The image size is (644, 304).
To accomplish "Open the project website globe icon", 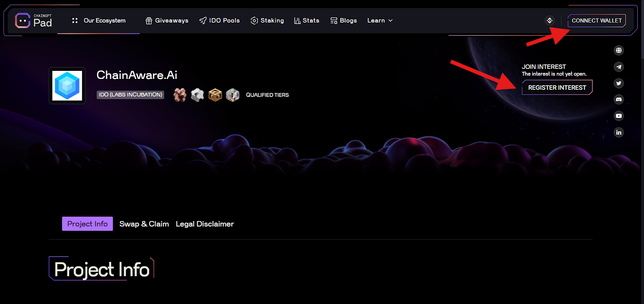I will (619, 50).
